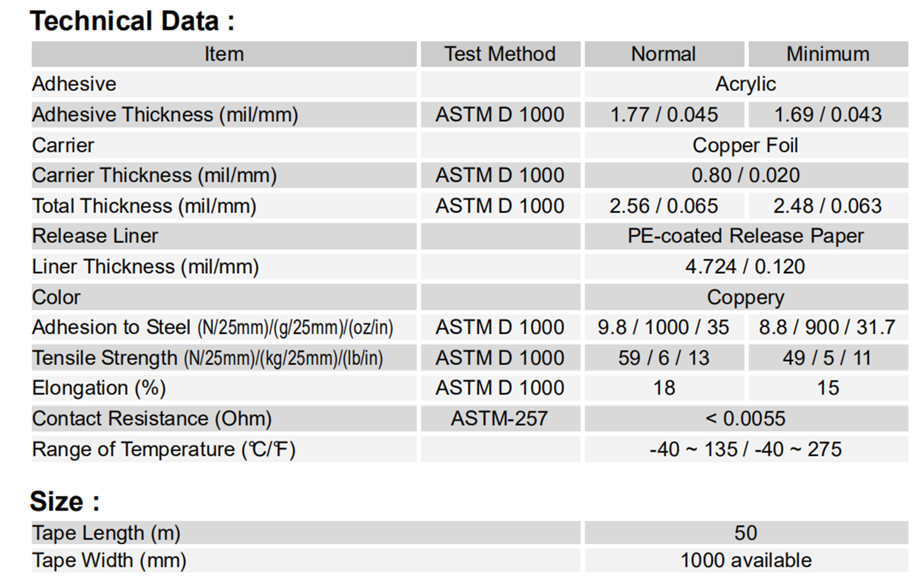924x587 pixels.
Task: Click the PE-coated Release Paper cell
Action: [x=745, y=236]
